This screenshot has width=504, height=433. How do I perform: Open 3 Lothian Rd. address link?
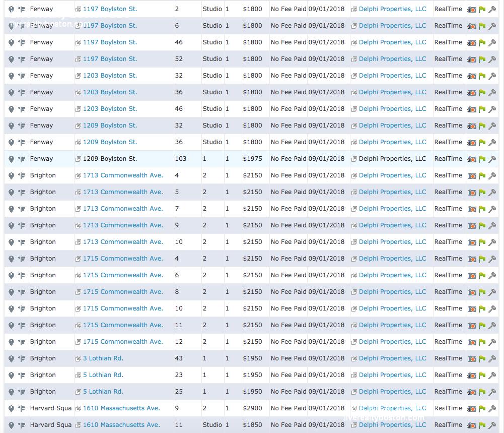(x=103, y=358)
